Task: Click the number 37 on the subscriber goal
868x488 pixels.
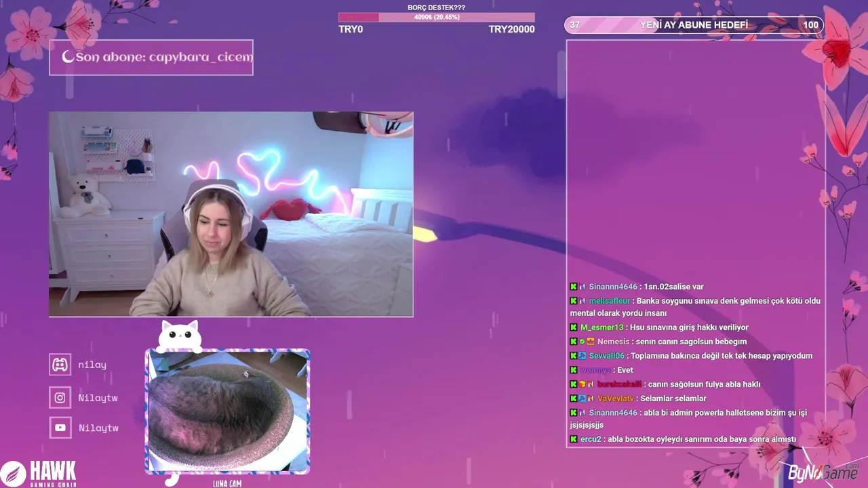Action: click(574, 25)
